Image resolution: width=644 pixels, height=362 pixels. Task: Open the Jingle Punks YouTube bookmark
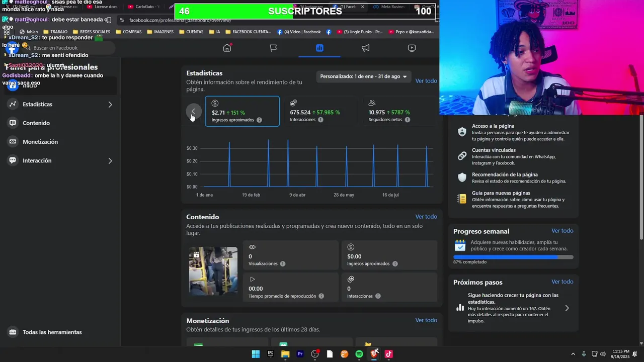coord(359,32)
